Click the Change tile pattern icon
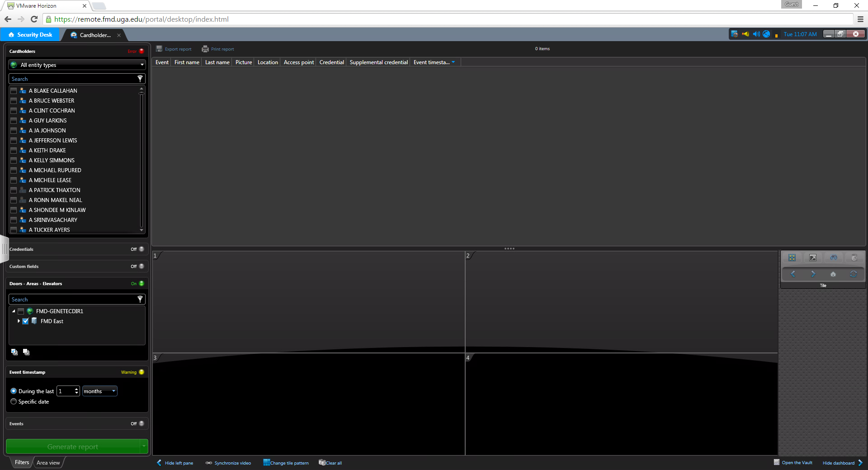 pos(267,462)
